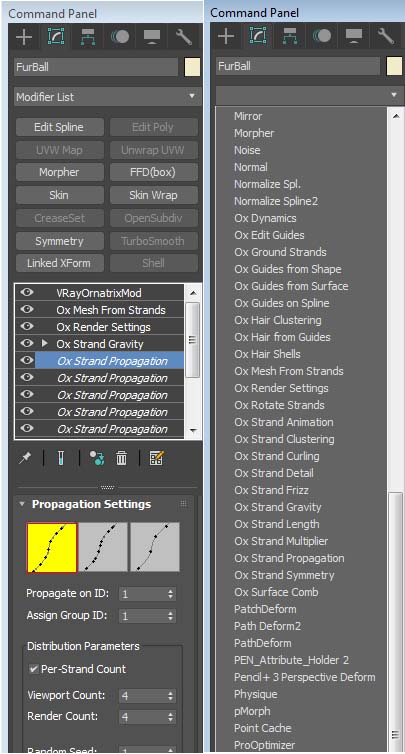Open Hierarchy tab in right Command Panel
Image resolution: width=405 pixels, height=754 pixels.
(290, 37)
